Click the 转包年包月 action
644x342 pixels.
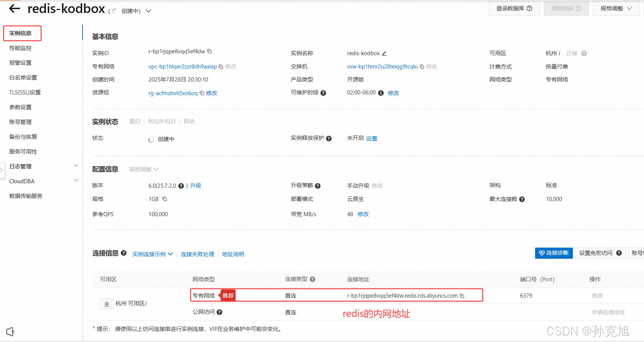click(x=162, y=121)
